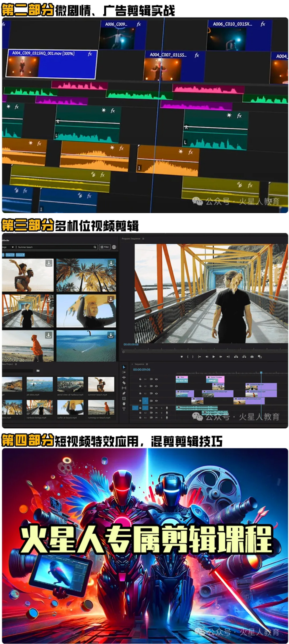This screenshot has width=289, height=644.
Task: Download the orange hoodie runner clip
Action: click(x=49, y=335)
